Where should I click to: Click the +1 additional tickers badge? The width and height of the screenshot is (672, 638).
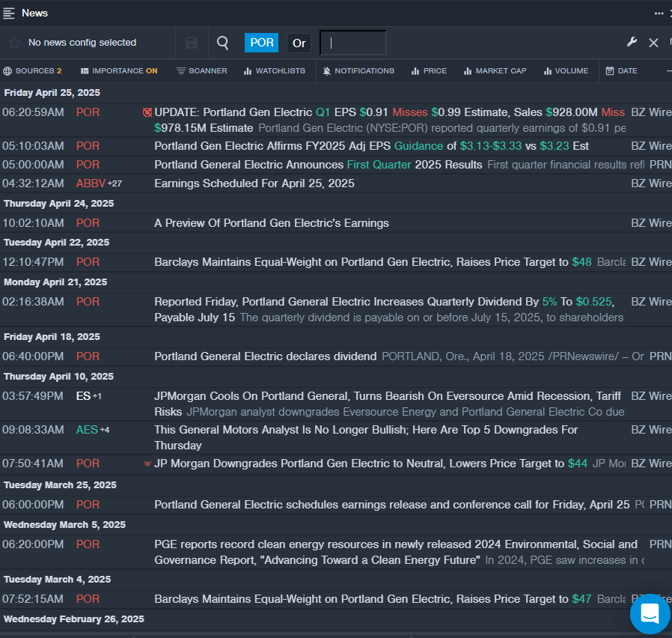(x=97, y=396)
